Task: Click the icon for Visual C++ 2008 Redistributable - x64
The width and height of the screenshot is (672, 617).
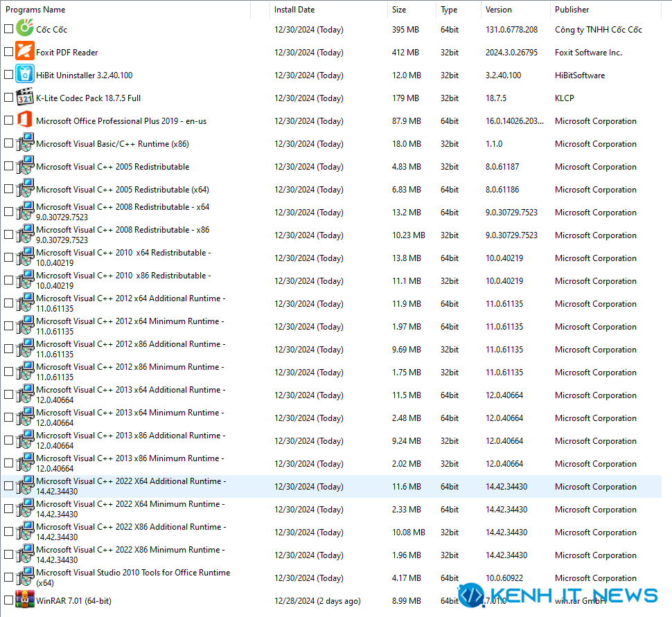Action: pyautogui.click(x=25, y=211)
